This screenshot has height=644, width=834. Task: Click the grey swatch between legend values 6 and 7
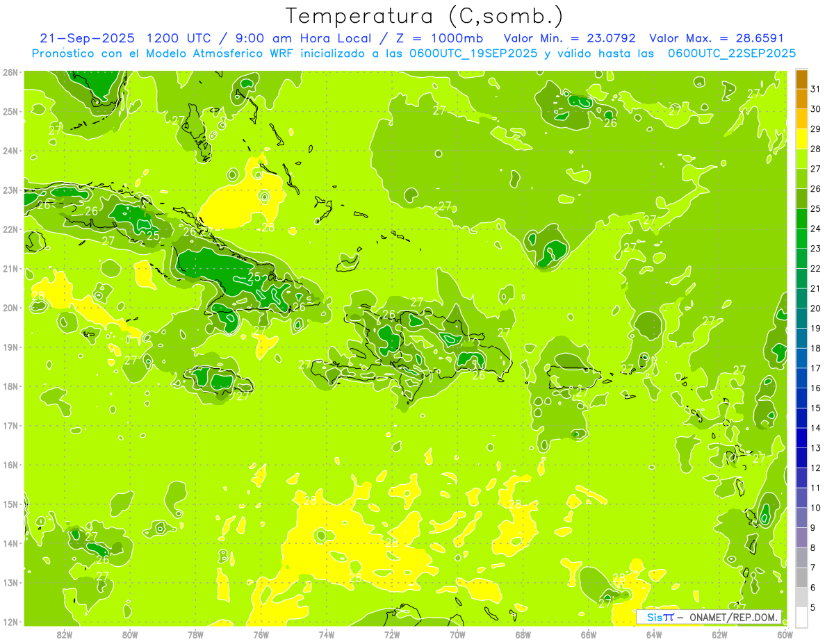[802, 577]
